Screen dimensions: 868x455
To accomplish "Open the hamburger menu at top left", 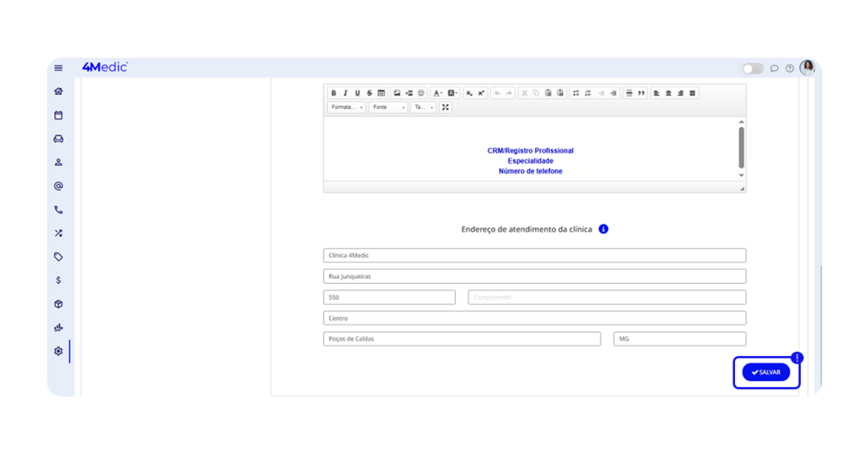I will pyautogui.click(x=58, y=68).
